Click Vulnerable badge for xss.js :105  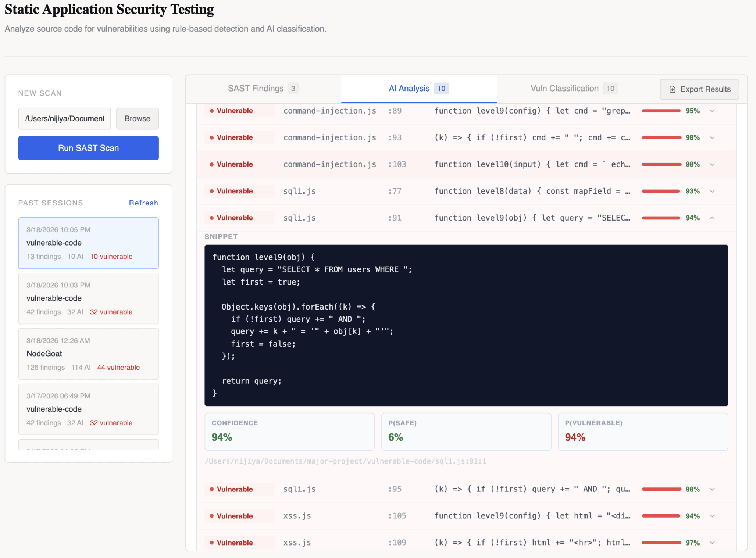(235, 516)
